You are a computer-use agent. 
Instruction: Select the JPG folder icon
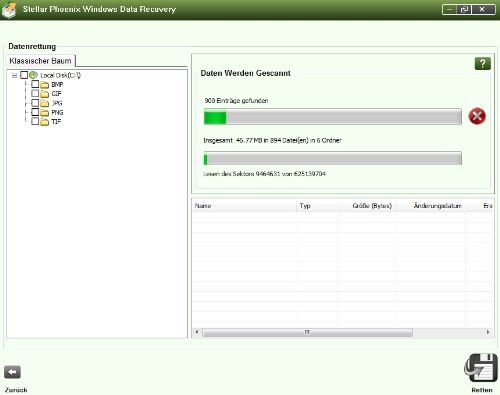45,103
